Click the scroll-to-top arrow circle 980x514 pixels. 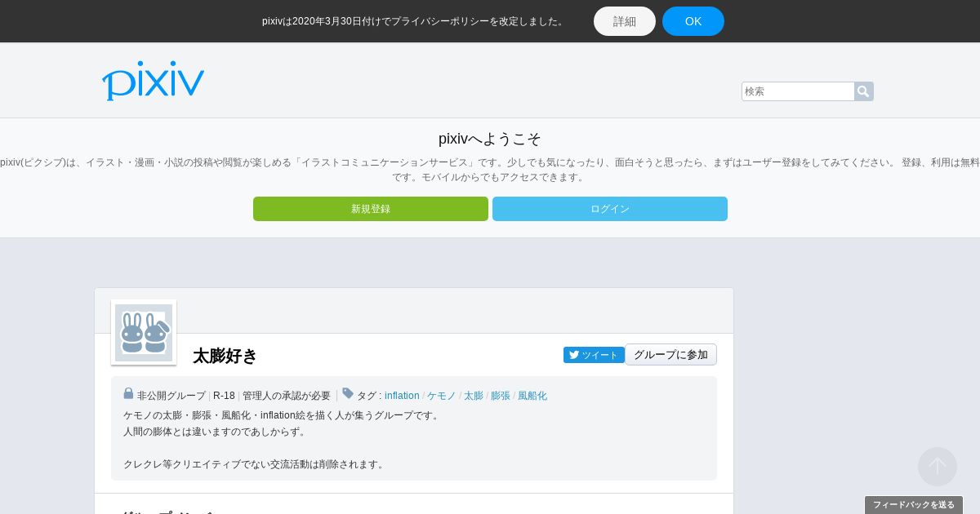tap(938, 467)
